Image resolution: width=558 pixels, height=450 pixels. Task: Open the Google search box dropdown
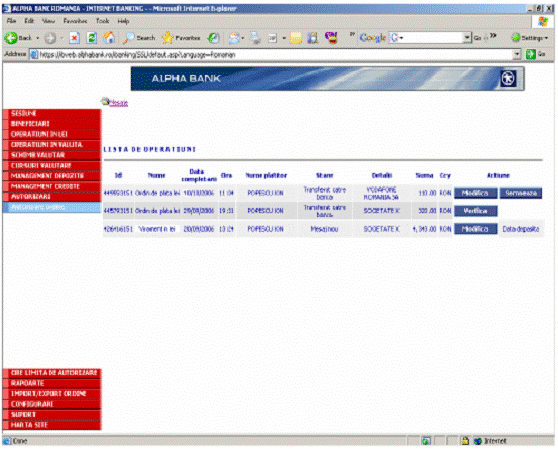(x=467, y=37)
